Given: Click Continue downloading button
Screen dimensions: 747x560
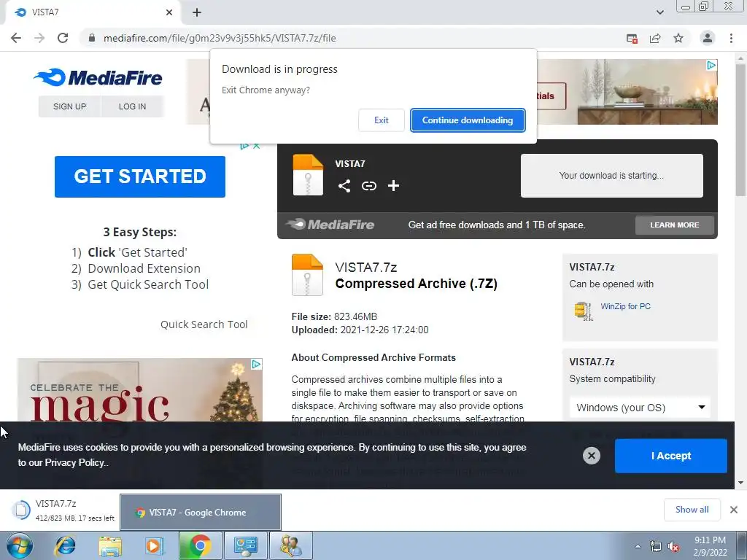Looking at the screenshot, I should (468, 120).
